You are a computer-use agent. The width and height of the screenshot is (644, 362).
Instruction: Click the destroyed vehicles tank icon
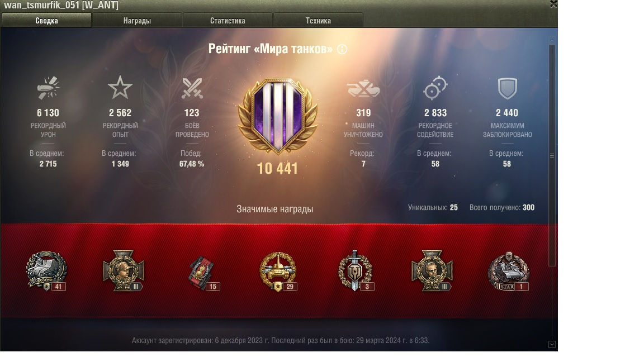coord(363,88)
